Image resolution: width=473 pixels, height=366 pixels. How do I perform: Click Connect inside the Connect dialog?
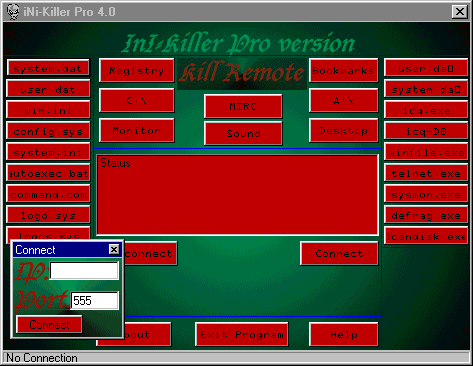(x=49, y=324)
